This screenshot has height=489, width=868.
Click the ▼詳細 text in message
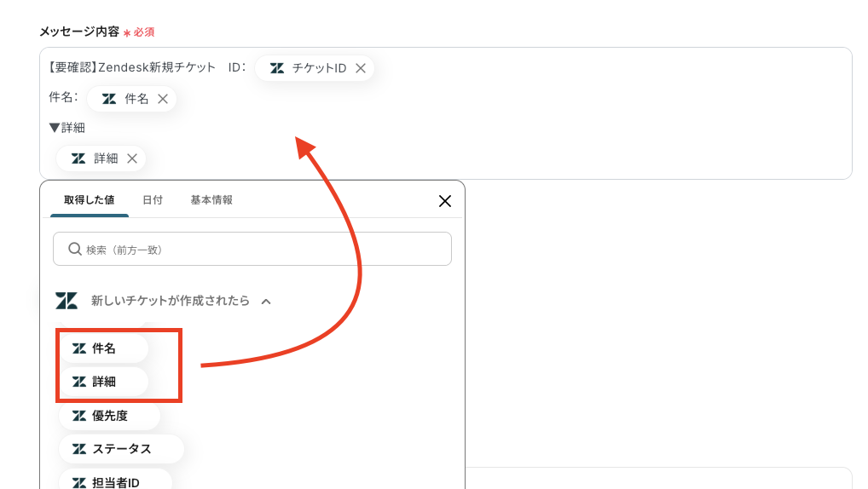(67, 128)
